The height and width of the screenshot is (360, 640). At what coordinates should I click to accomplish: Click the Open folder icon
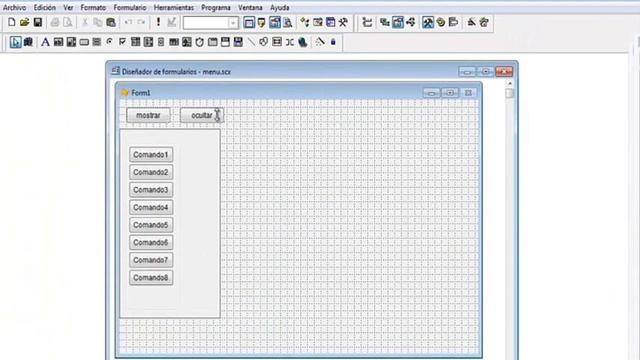coord(24,22)
